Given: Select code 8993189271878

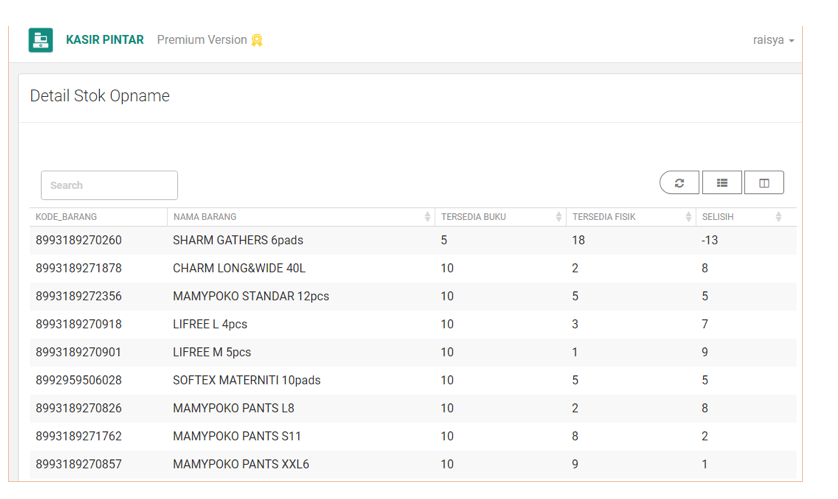Looking at the screenshot, I should click(79, 268).
